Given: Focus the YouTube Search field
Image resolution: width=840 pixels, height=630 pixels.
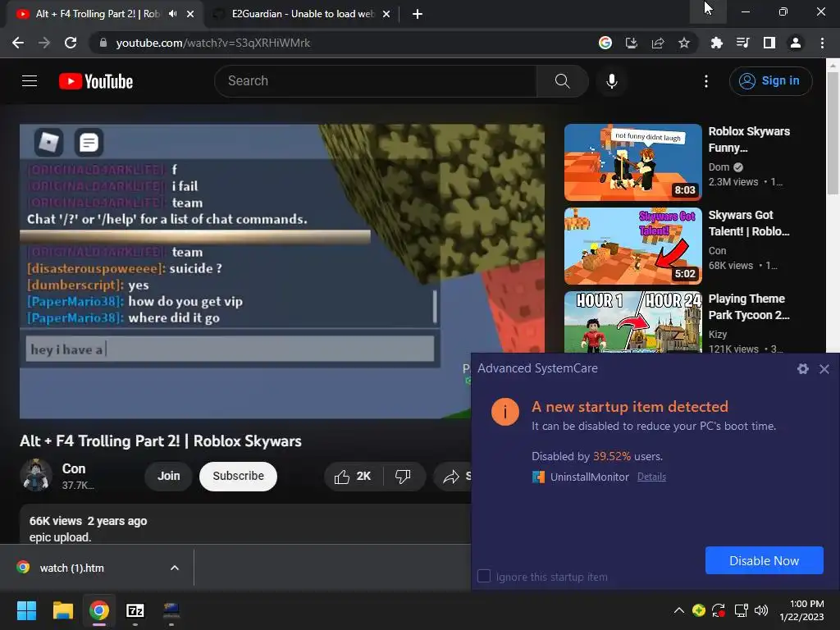Looking at the screenshot, I should point(376,81).
